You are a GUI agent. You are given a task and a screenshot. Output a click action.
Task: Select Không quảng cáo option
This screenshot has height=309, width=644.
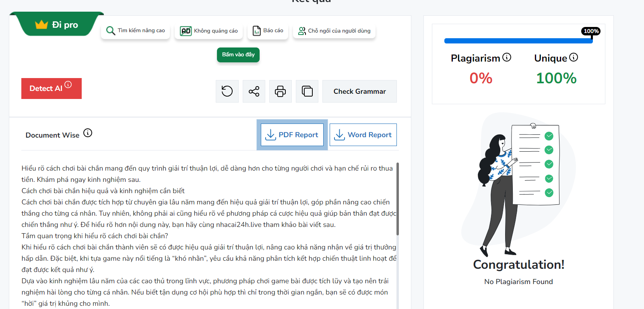(209, 31)
